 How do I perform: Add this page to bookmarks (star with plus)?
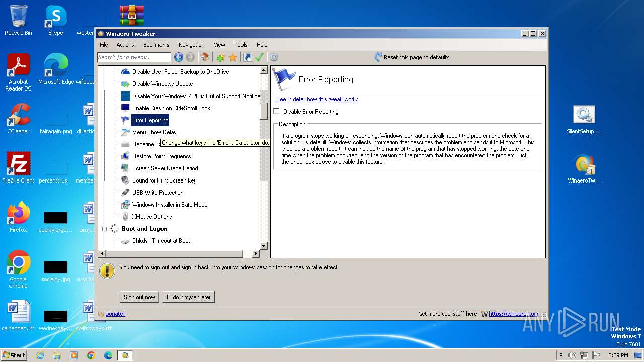220,57
